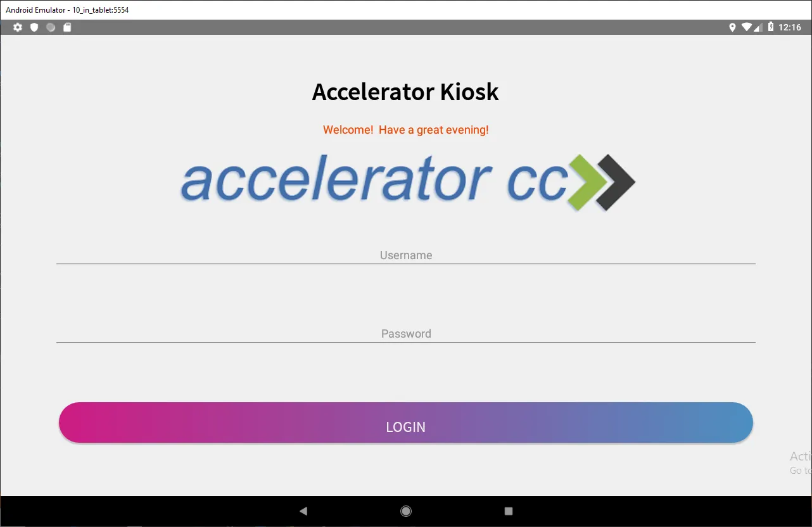The height and width of the screenshot is (527, 812).
Task: Tap the Android Back navigation icon
Action: click(303, 511)
